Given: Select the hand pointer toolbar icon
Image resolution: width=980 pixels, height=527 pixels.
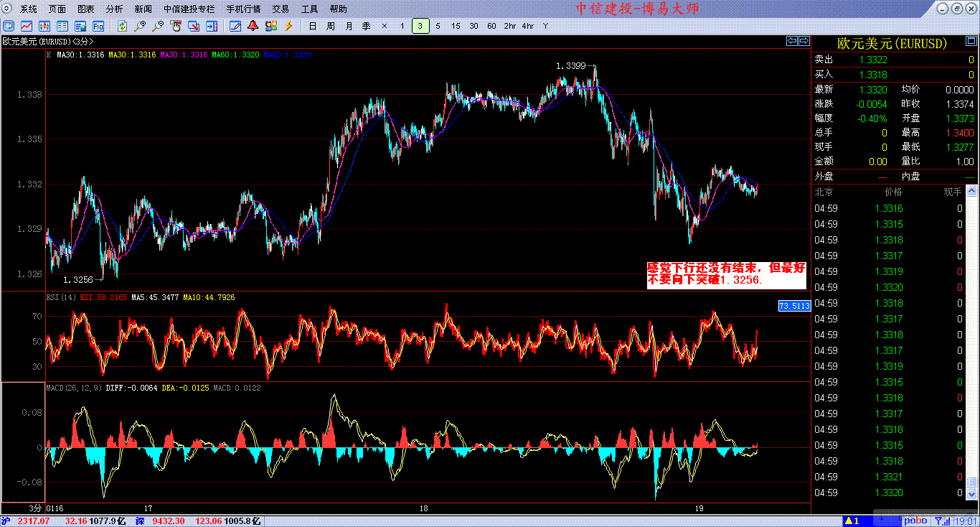Looking at the screenshot, I should point(176,27).
